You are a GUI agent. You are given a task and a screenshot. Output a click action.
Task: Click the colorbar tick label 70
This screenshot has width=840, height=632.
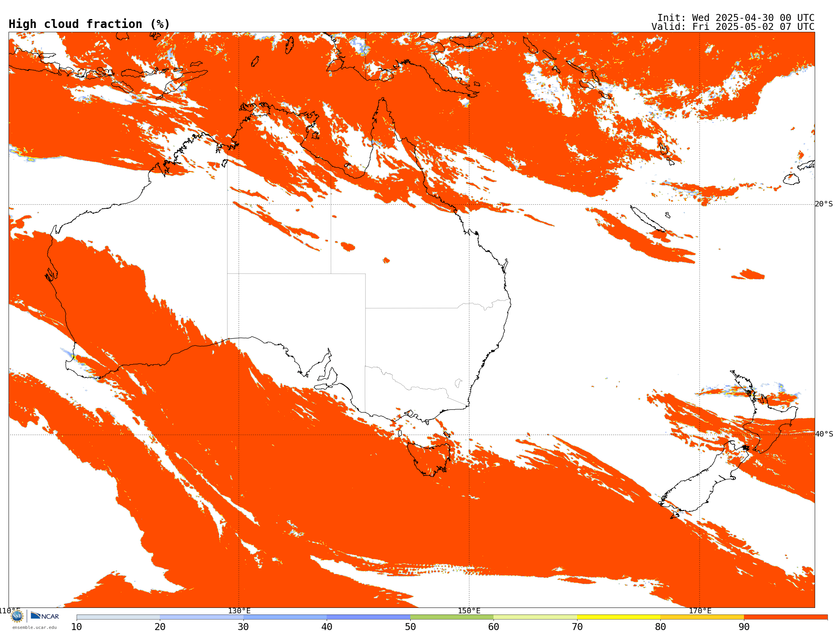pyautogui.click(x=577, y=627)
